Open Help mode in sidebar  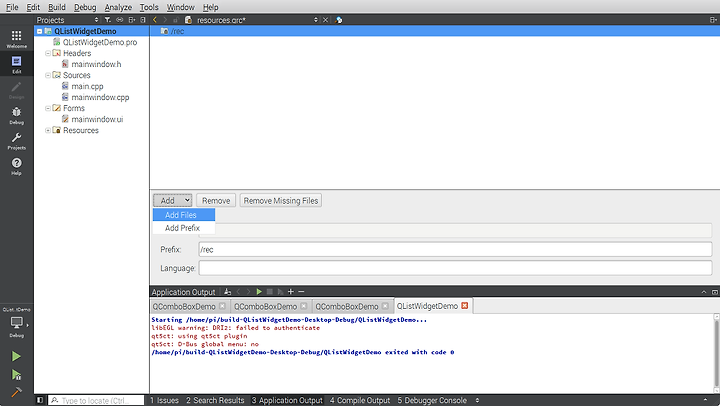pos(17,166)
